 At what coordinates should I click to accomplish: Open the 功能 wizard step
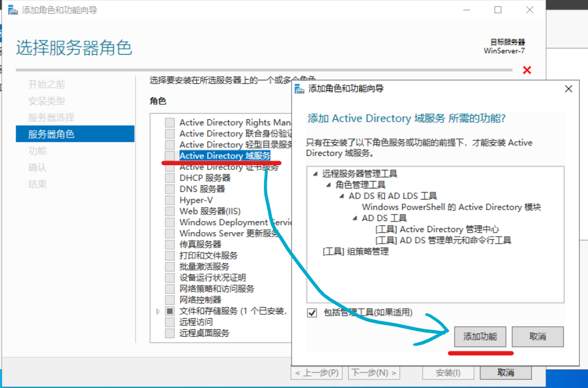37,151
